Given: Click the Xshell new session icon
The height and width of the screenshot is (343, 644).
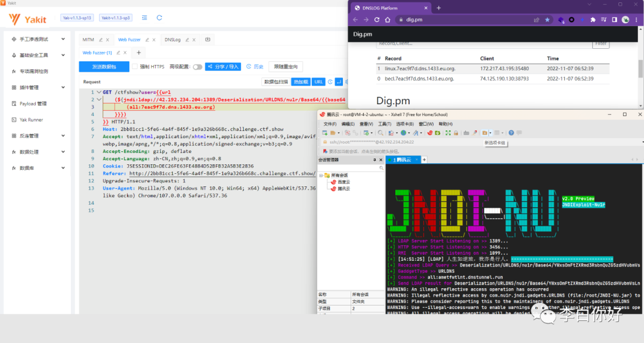Looking at the screenshot, I should pos(325,133).
